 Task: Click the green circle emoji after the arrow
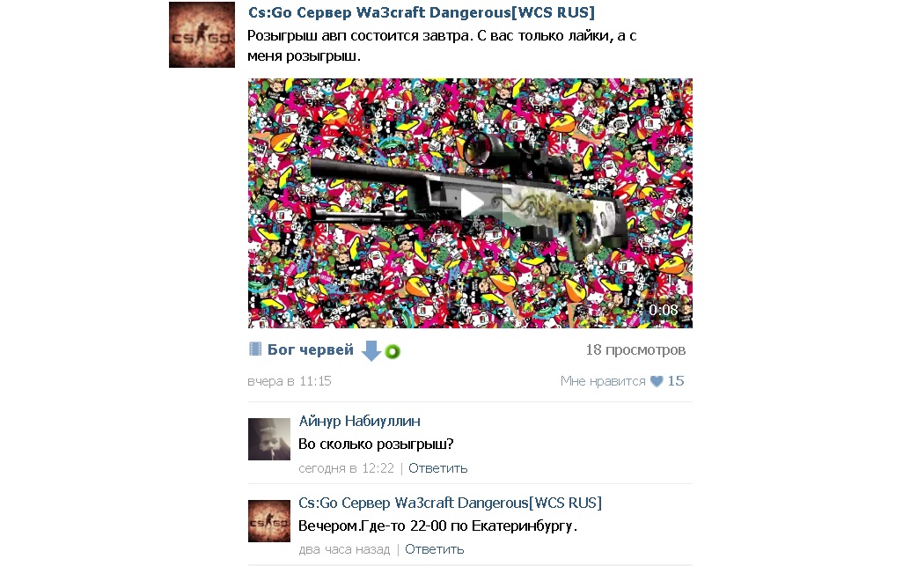pos(393,351)
